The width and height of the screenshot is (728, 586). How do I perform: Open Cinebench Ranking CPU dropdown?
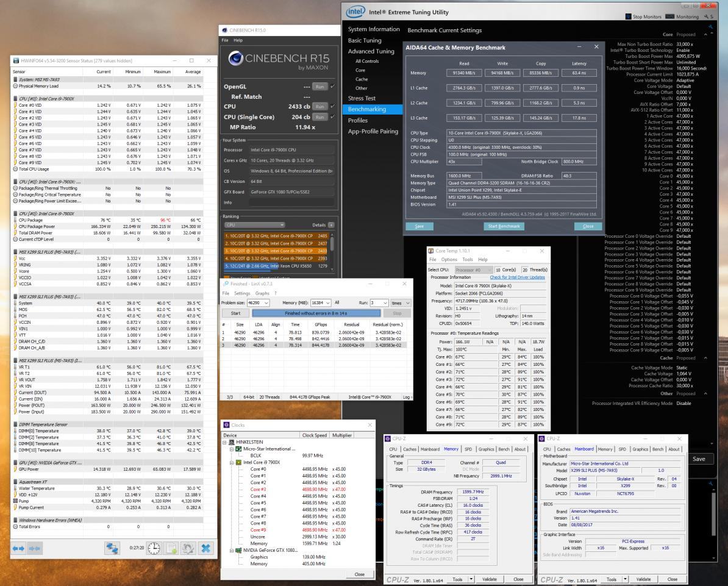pos(254,225)
